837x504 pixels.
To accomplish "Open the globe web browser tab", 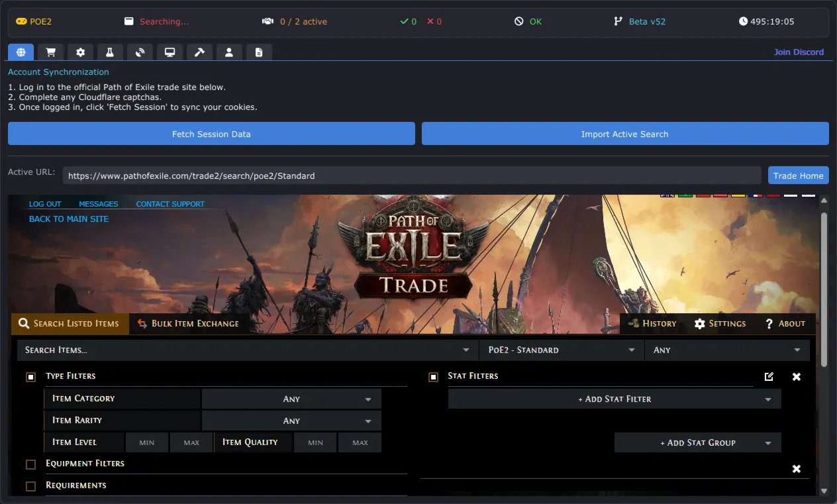I will click(21, 52).
